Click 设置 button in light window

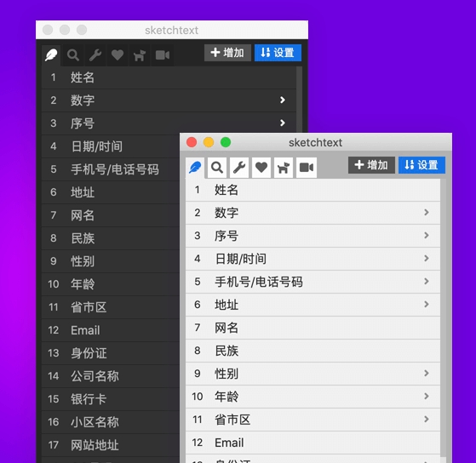pyautogui.click(x=422, y=165)
